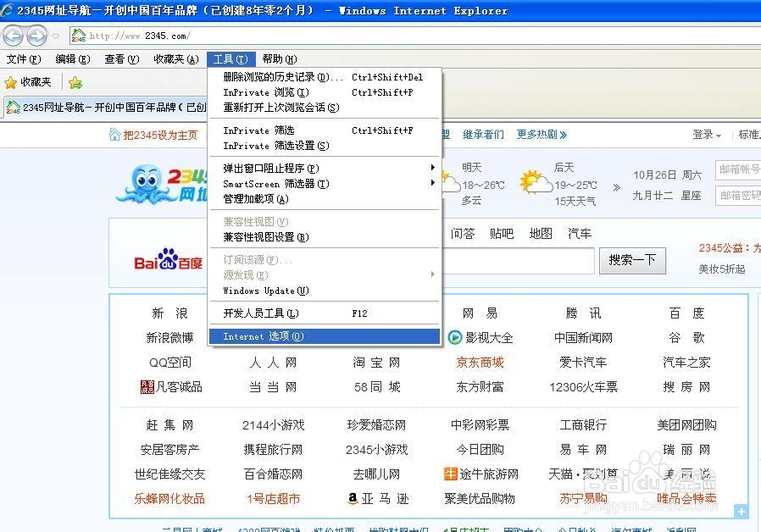Expand SmartScreen 筛选器 submenu
Viewport: 761px width, 532px height.
[x=325, y=184]
